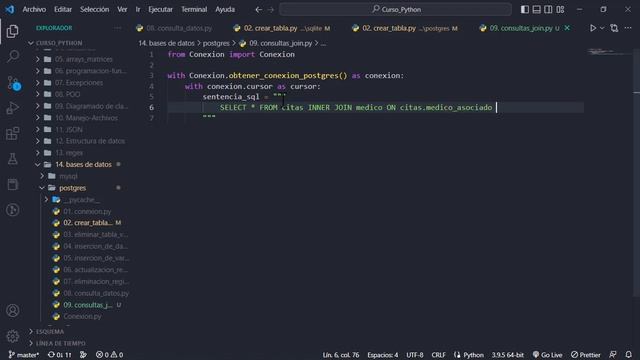Open the Extensions view
This screenshot has width=640, height=360.
pos(13,133)
